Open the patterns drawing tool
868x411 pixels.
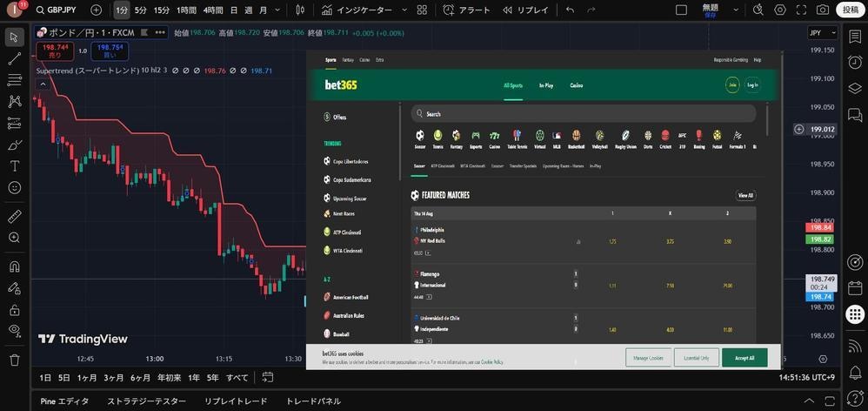(15, 101)
